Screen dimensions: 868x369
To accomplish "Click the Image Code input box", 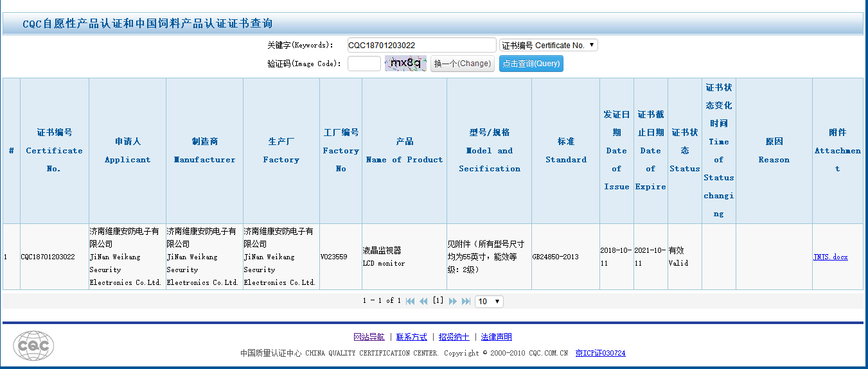I will [x=364, y=64].
